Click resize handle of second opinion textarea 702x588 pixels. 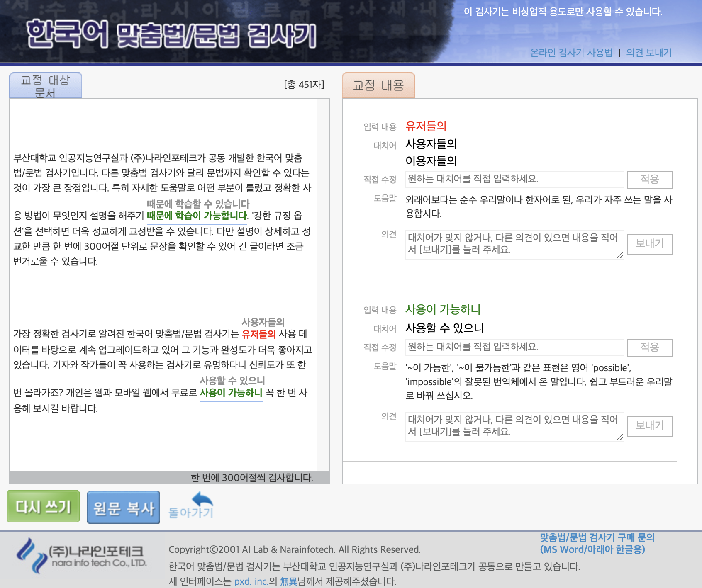[x=620, y=437]
